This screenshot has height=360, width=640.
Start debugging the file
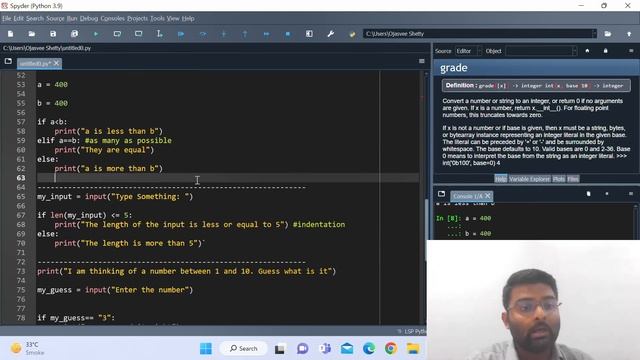point(181,34)
